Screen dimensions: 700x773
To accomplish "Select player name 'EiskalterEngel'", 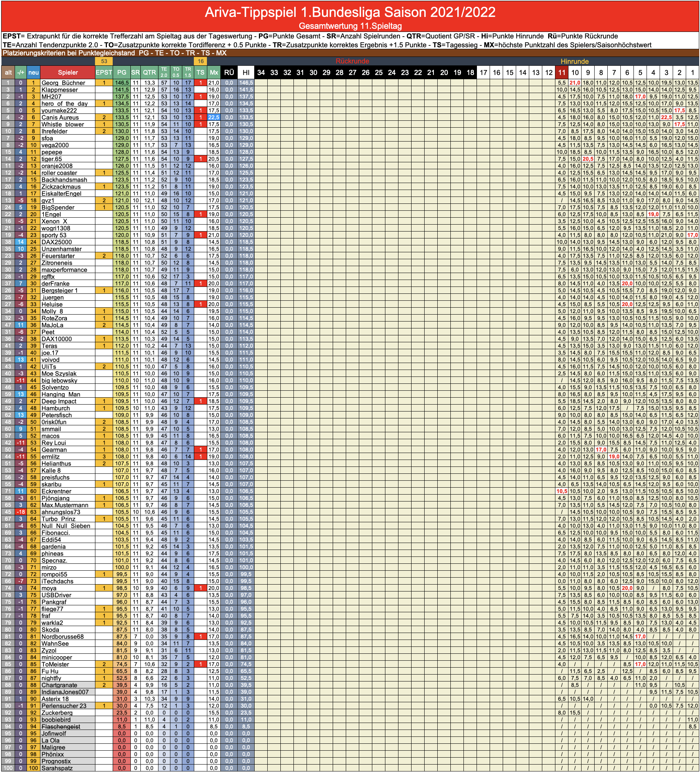I will 62,193.
